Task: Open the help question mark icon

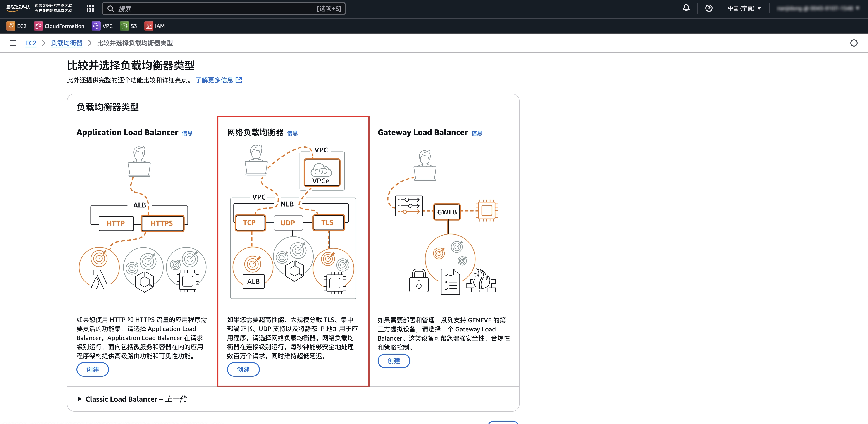Action: 709,8
